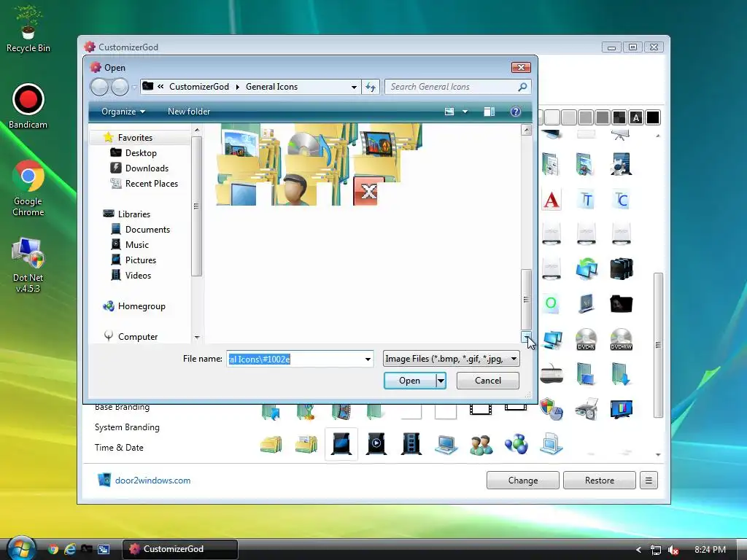Cancel the Open dialog

488,381
